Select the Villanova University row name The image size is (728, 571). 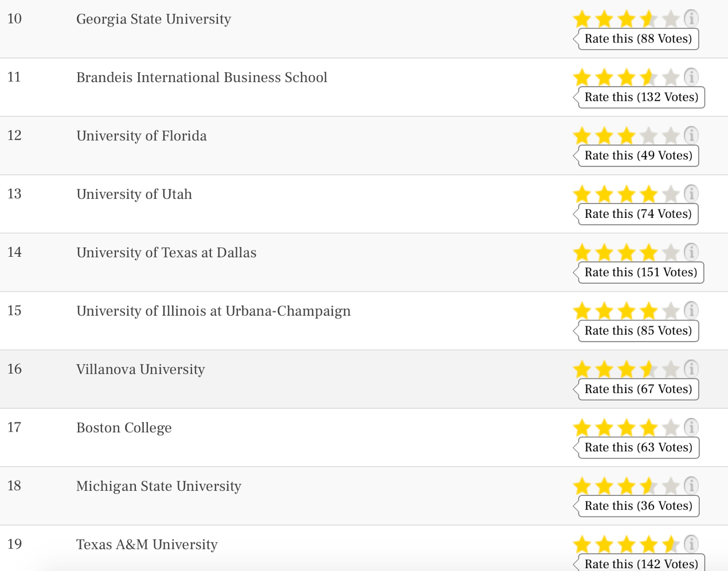coord(140,370)
